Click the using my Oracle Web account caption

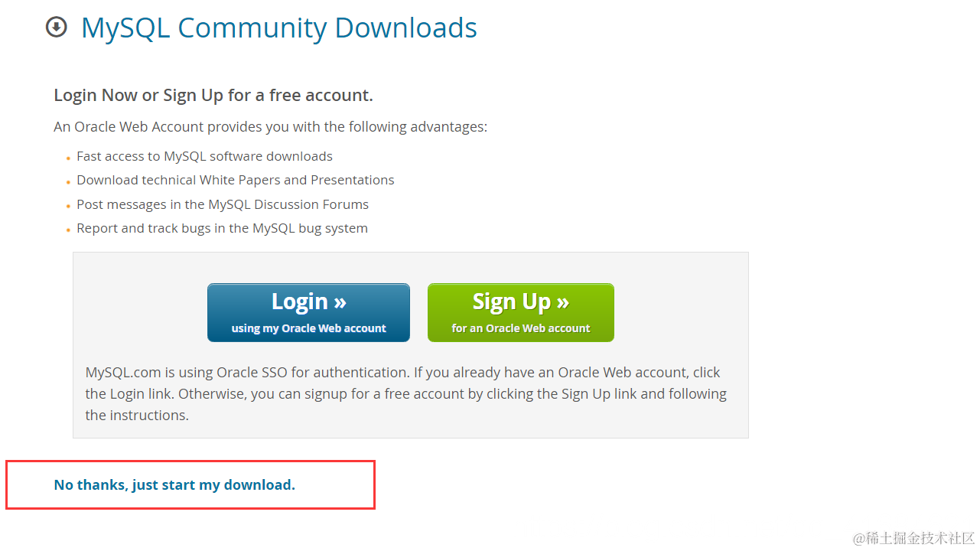[x=308, y=328]
